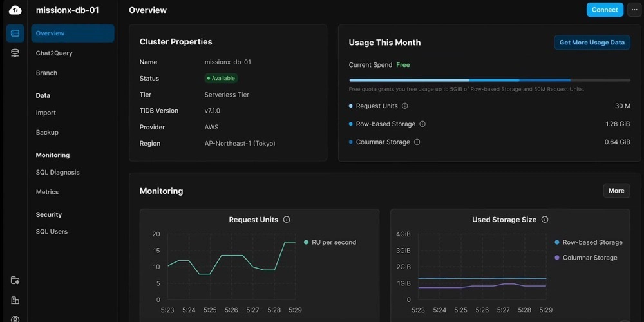The image size is (644, 322).
Task: Click the More button in Monitoring
Action: 616,191
